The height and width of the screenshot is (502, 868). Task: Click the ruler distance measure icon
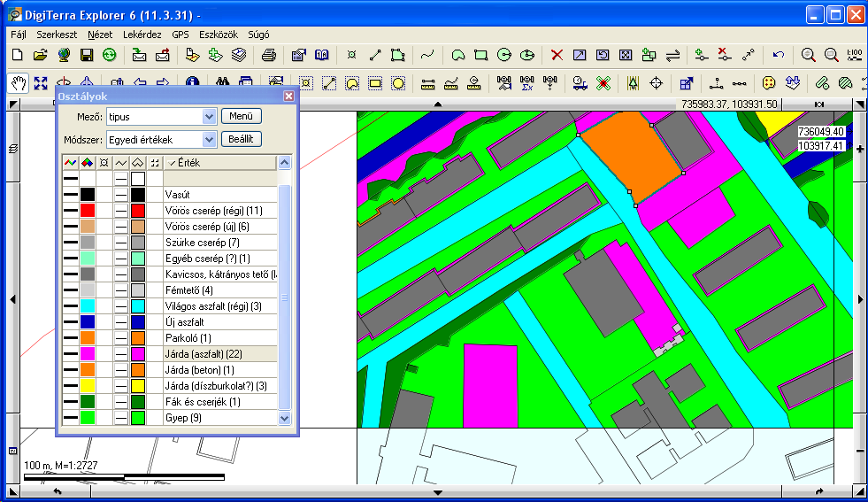click(427, 83)
